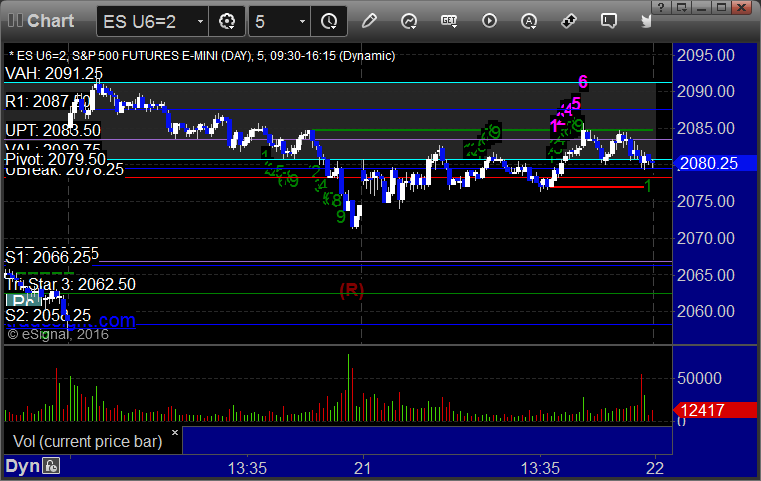This screenshot has height=481, width=761.
Task: Click the help question mark button
Action: click(x=661, y=7)
